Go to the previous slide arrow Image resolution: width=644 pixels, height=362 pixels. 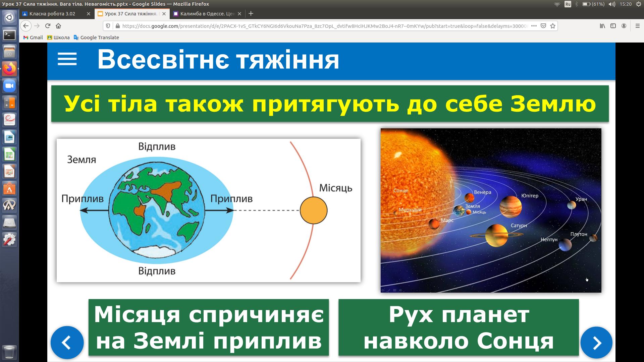pos(67,343)
